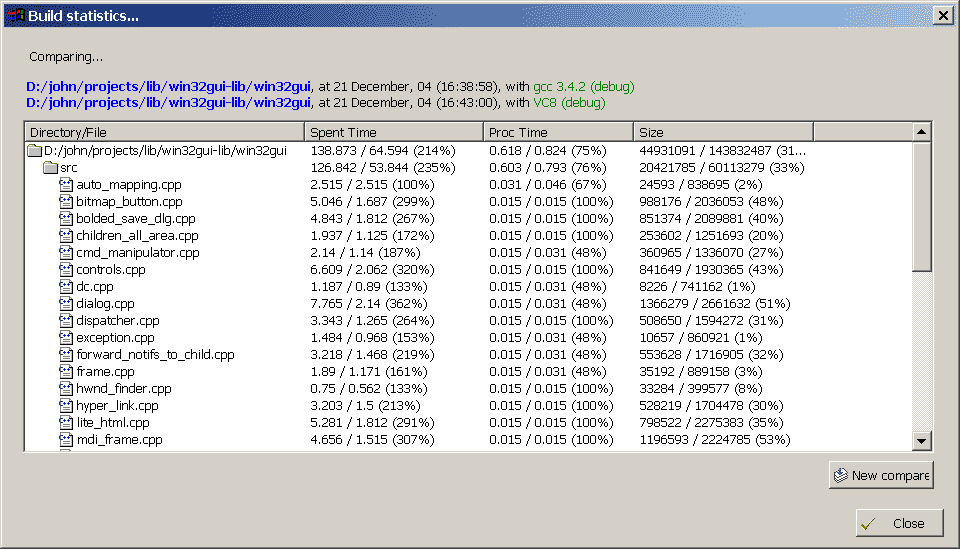Click the Build statistics title bar icon
Image resolution: width=960 pixels, height=549 pixels.
[15, 15]
